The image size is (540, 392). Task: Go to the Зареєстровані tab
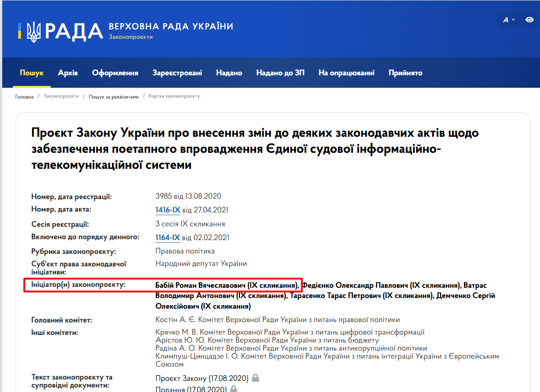tap(177, 73)
